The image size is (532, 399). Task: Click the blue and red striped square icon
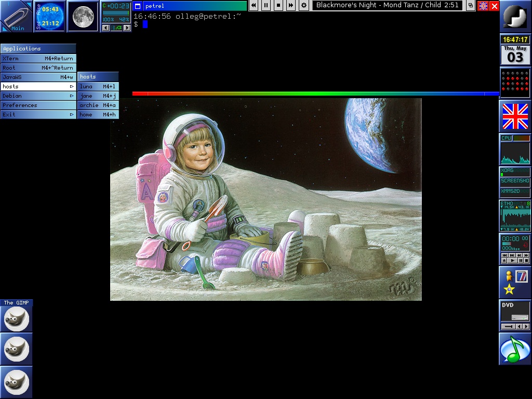[x=522, y=276]
